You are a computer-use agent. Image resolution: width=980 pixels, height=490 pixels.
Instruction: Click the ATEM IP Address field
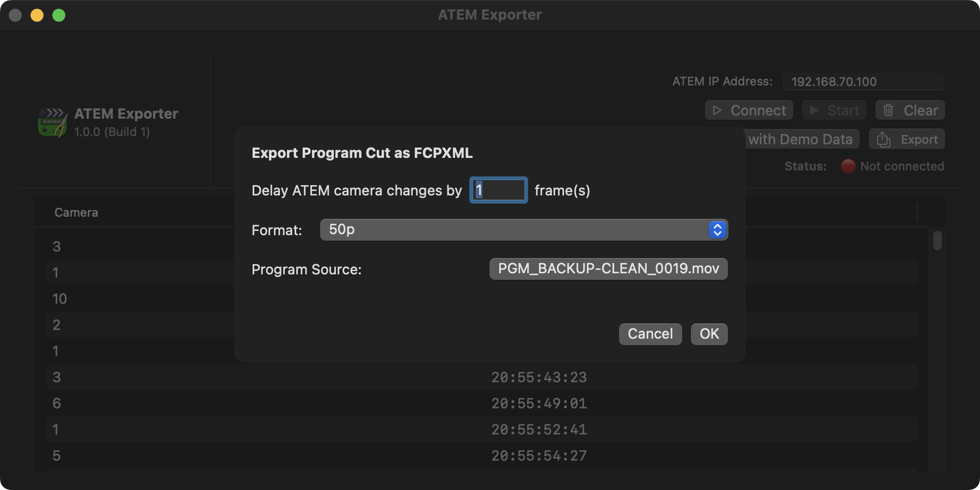(863, 82)
